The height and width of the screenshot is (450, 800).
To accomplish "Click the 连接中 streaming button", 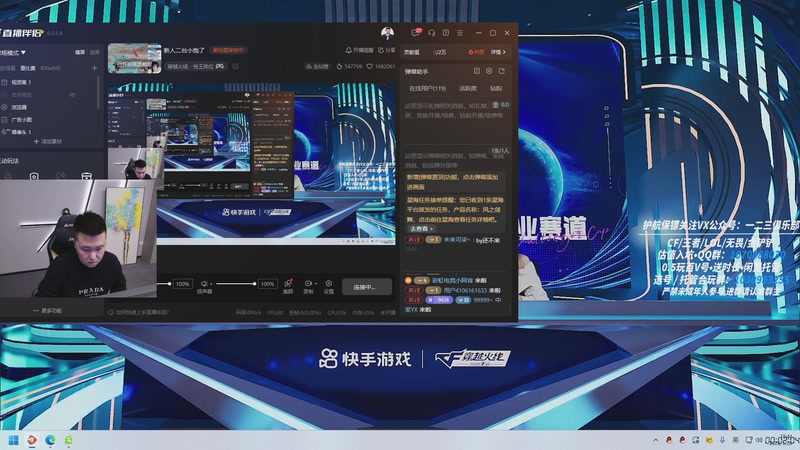I will [x=367, y=287].
